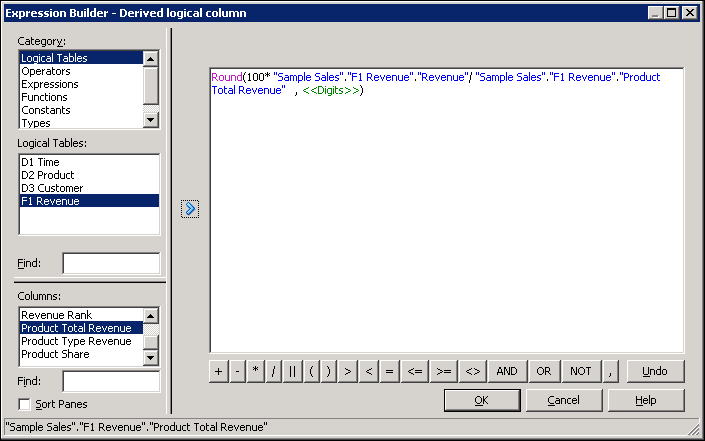
Task: Click Columns list scroll-up arrow
Action: [151, 316]
